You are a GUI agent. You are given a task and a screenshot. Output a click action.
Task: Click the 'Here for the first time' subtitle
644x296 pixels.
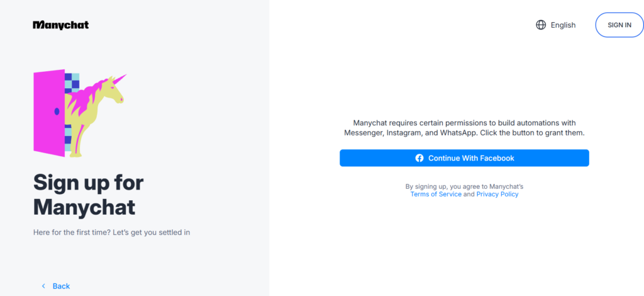[x=111, y=232]
